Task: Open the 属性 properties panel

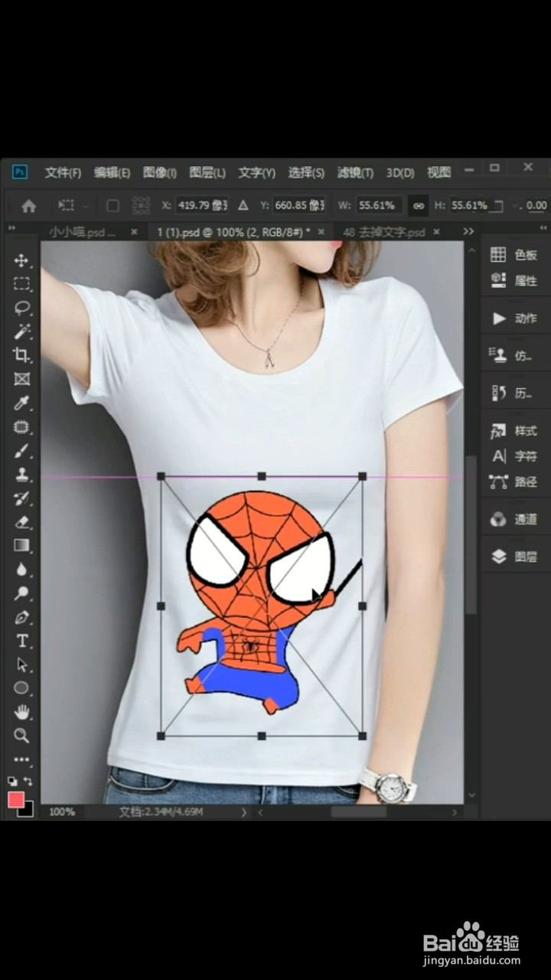Action: (x=514, y=280)
